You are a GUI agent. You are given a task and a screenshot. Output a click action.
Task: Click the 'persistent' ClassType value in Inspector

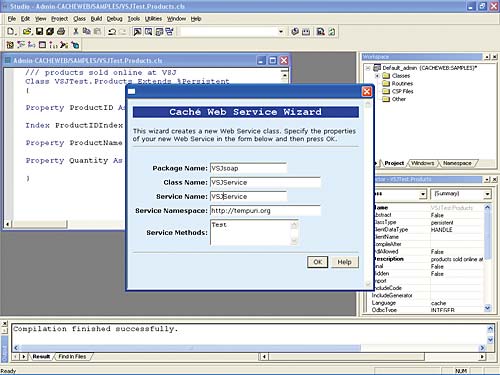pos(442,222)
